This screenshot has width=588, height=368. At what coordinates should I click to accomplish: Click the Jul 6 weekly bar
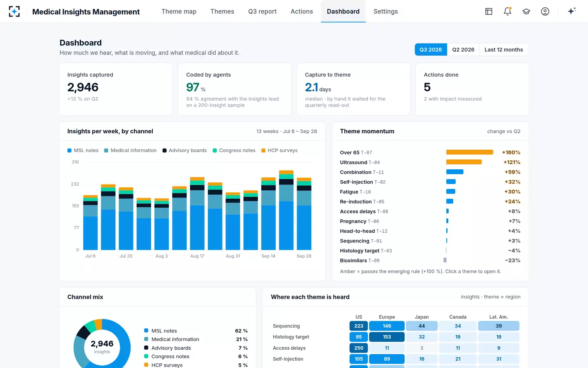90,222
